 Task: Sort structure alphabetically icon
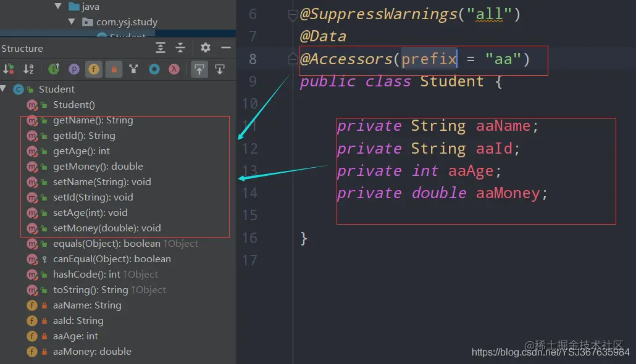[x=28, y=69]
